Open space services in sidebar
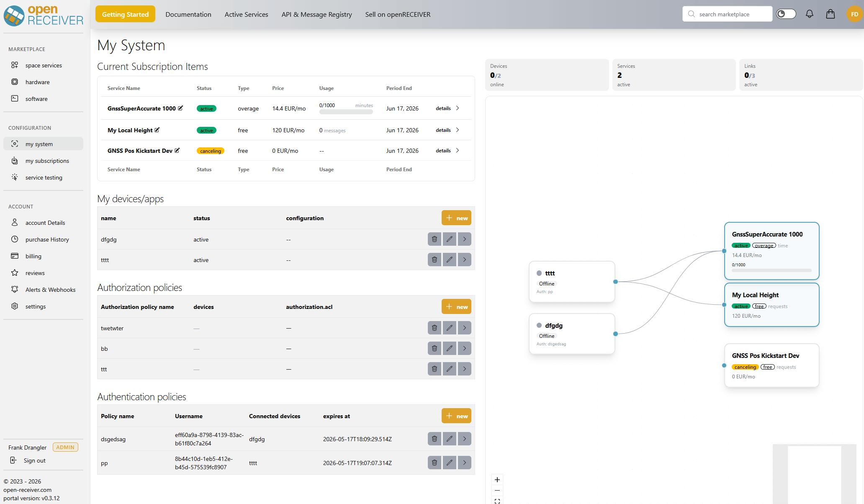The height and width of the screenshot is (504, 864). pos(43,65)
